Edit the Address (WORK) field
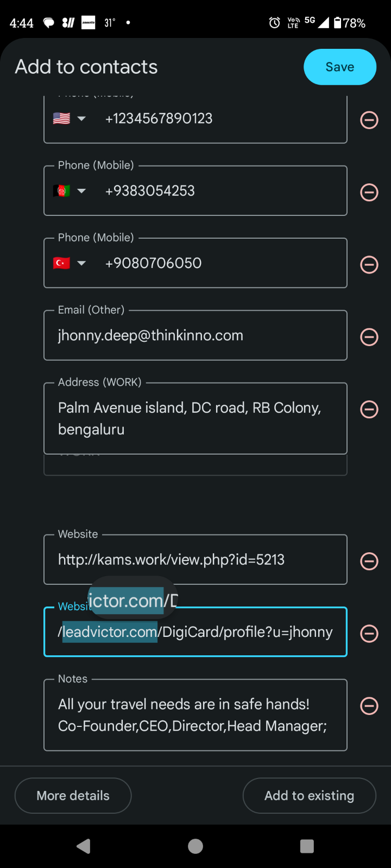 tap(195, 418)
